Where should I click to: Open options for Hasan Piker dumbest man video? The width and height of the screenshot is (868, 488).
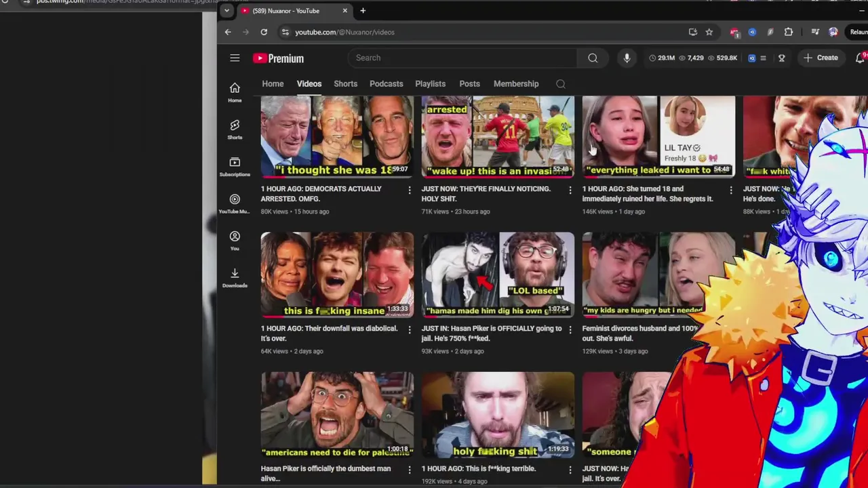click(x=409, y=470)
